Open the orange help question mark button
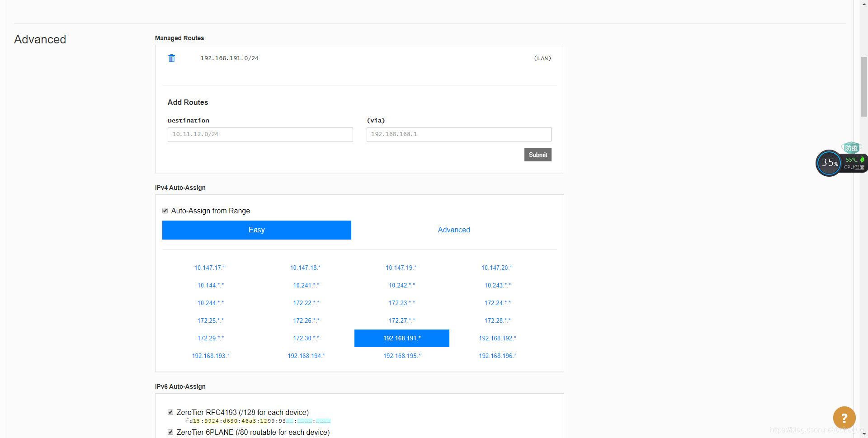Viewport: 868px width, 438px height. (x=844, y=418)
